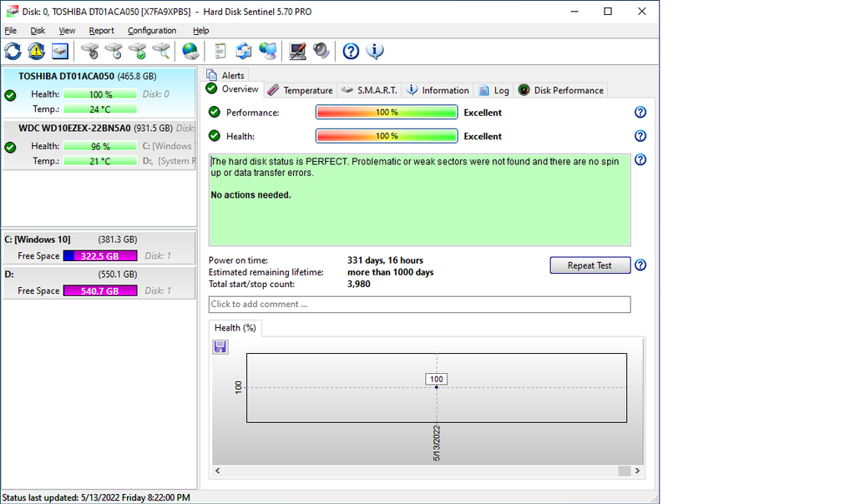This screenshot has width=855, height=504.
Task: Click green check icon of TOSHIBA disk
Action: click(x=10, y=96)
